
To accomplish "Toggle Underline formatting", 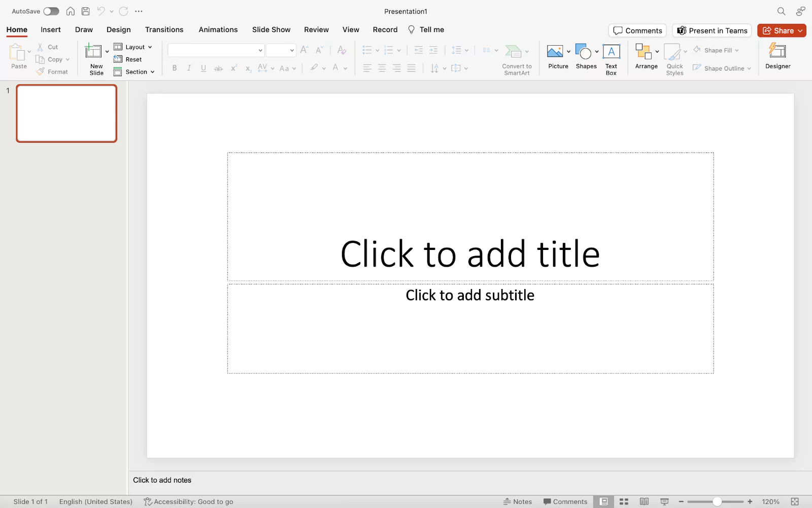I will click(204, 68).
